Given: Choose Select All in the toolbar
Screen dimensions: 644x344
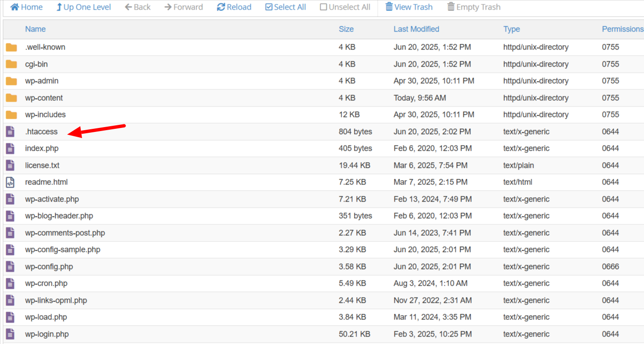Looking at the screenshot, I should click(286, 7).
